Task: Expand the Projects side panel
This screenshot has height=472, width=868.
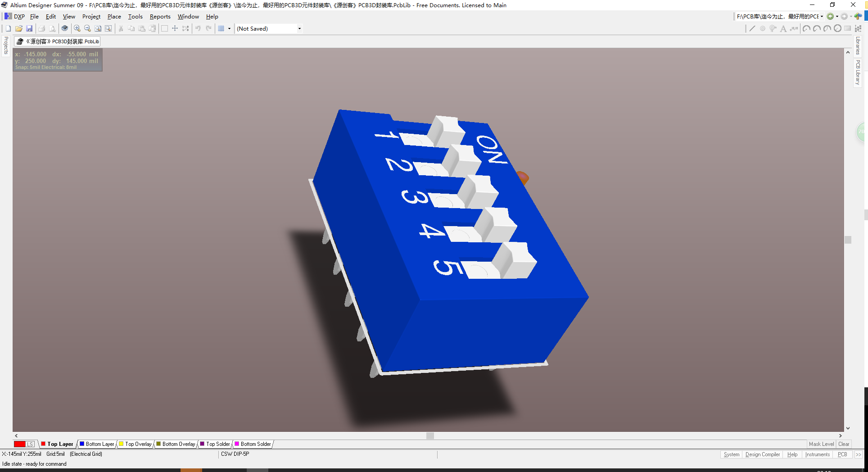Action: click(x=6, y=45)
